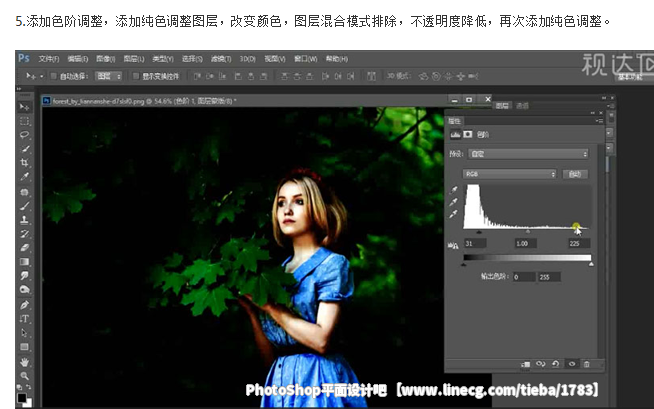Select the Brush tool
Viewport: 654px width, 409px height.
[25, 206]
